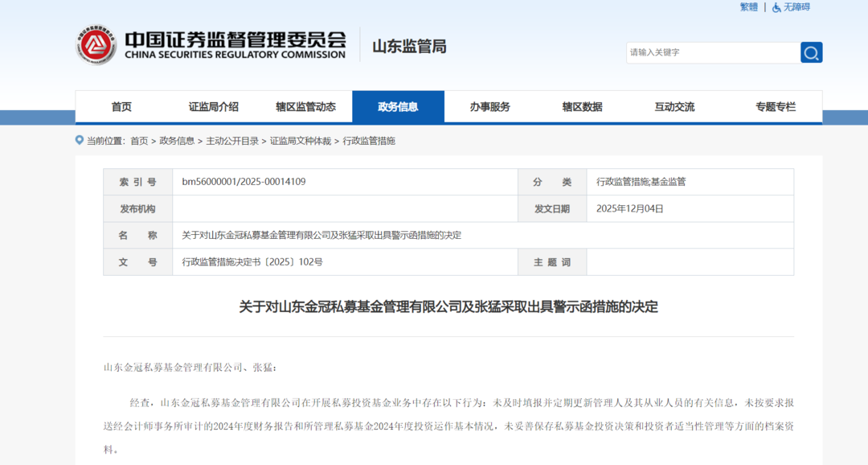Image resolution: width=868 pixels, height=465 pixels.
Task: Navigate to 证监局文种体裁 breadcrumb link
Action: 300,141
